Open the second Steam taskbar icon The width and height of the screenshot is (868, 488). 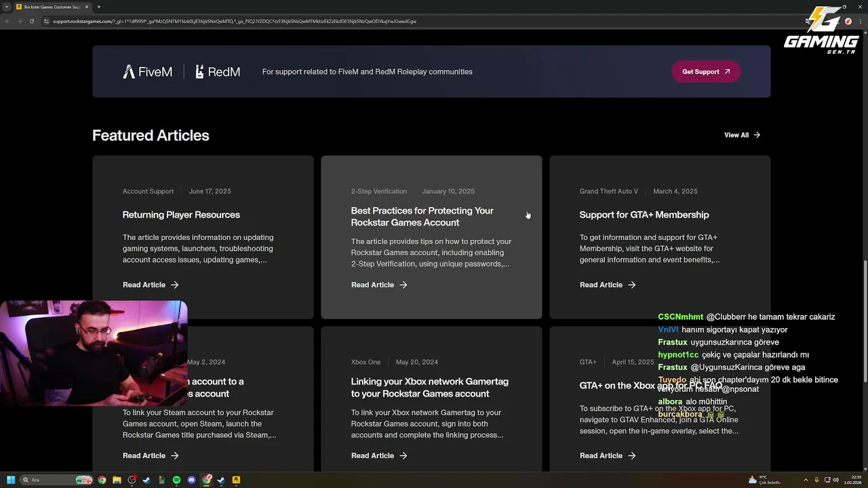[221, 480]
